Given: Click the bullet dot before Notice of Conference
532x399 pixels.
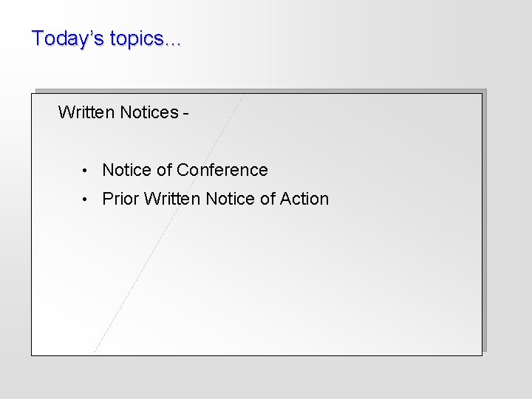Looking at the screenshot, I should [86, 171].
